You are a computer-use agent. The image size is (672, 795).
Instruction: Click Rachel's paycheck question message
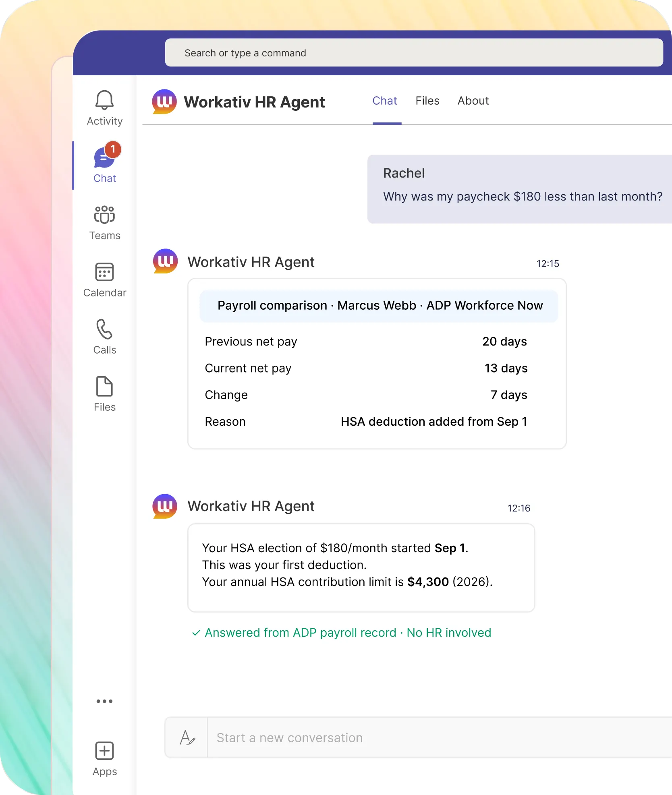520,189
